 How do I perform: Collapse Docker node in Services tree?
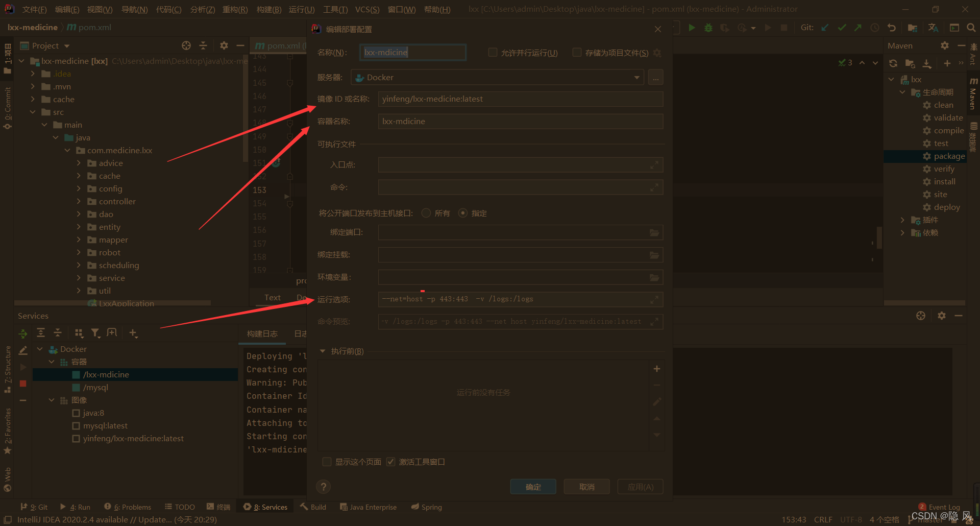pos(40,349)
